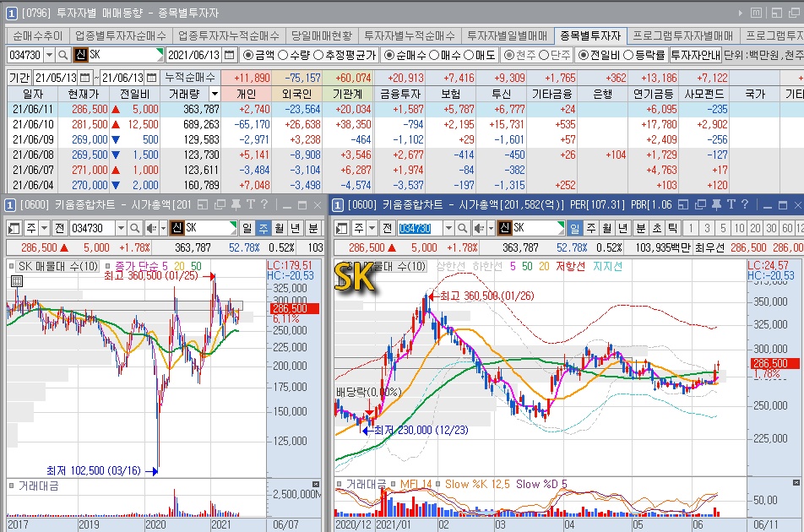Viewport: 804px width, 532px height.
Task: Click 분 minute period button in right chart
Action: [641, 228]
